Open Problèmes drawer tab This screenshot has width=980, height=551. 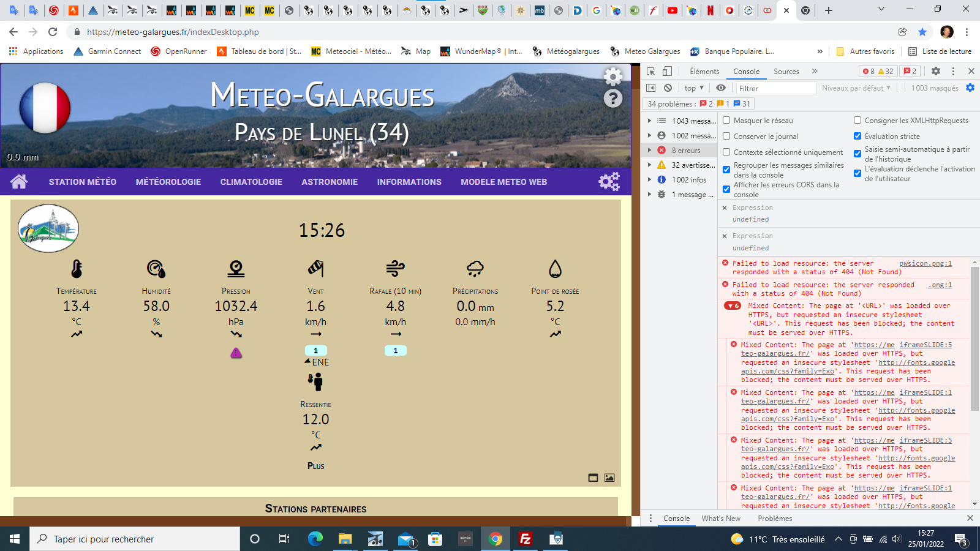coord(775,518)
